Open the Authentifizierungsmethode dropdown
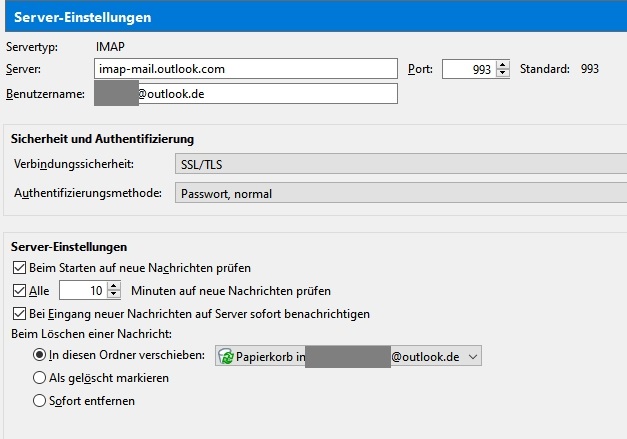Viewport: 627px width, 439px height. coord(400,193)
